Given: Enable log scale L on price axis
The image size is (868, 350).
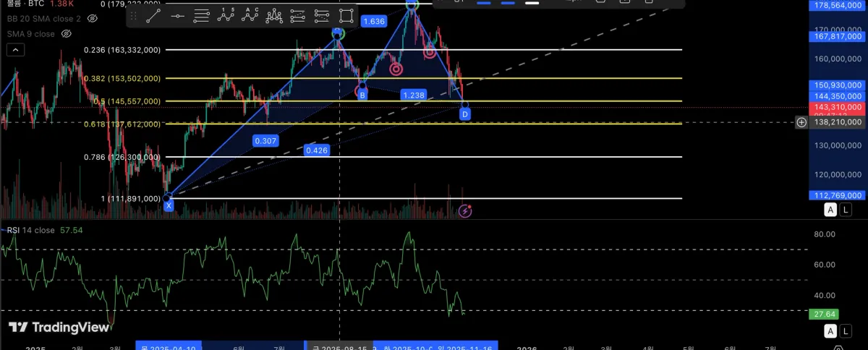Looking at the screenshot, I should [x=846, y=210].
